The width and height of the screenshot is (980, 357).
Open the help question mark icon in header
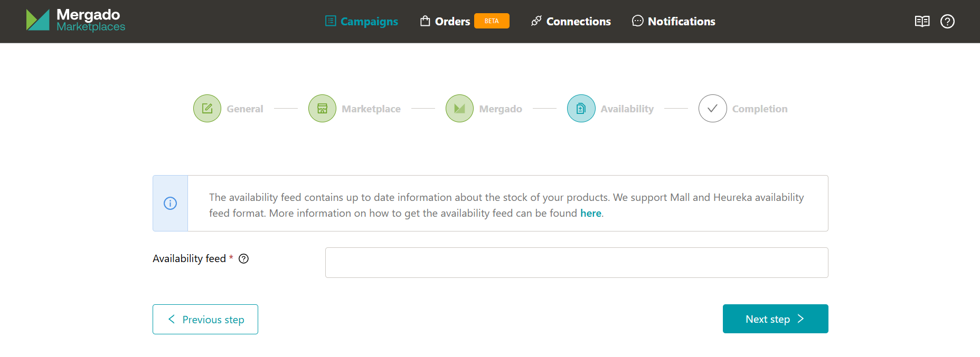point(947,21)
